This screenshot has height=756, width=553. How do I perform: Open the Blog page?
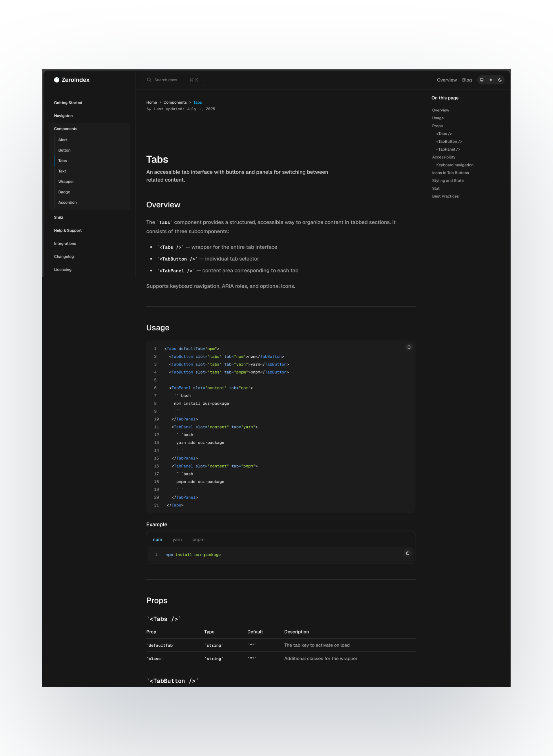pyautogui.click(x=467, y=80)
